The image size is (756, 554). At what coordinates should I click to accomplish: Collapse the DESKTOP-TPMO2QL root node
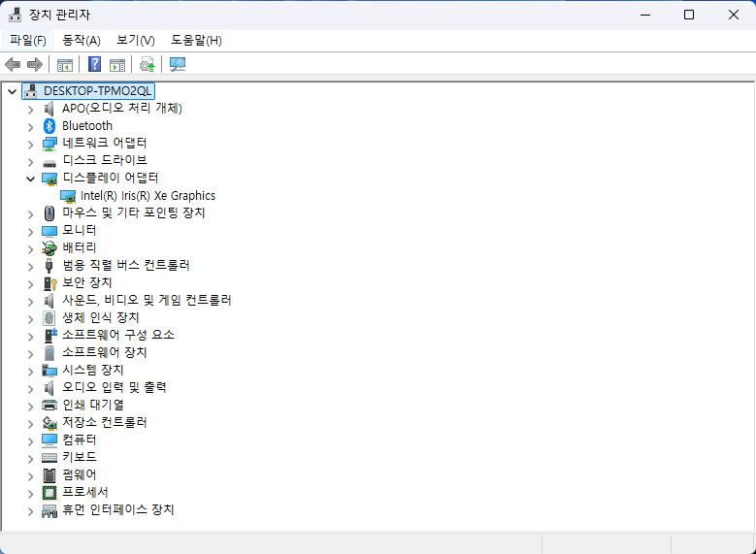point(12,91)
